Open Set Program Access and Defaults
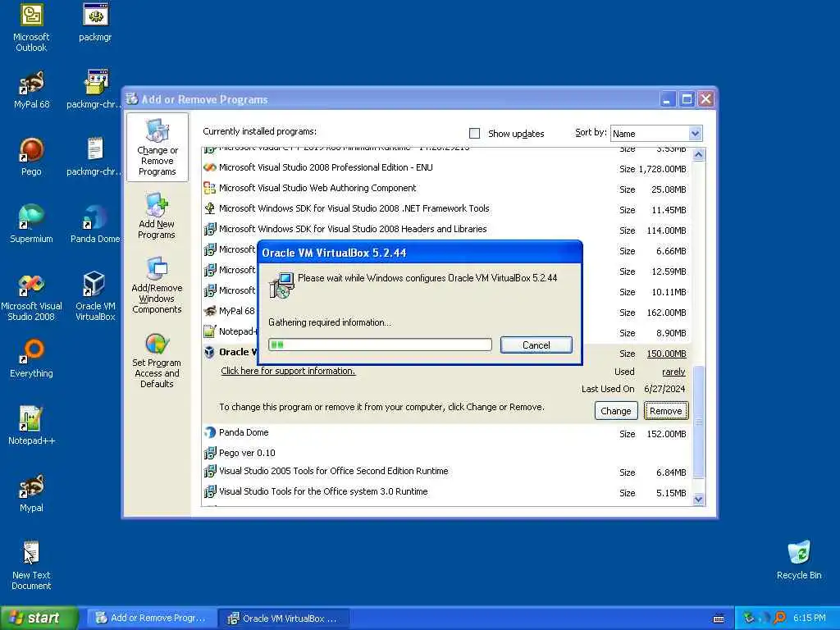 pyautogui.click(x=157, y=359)
